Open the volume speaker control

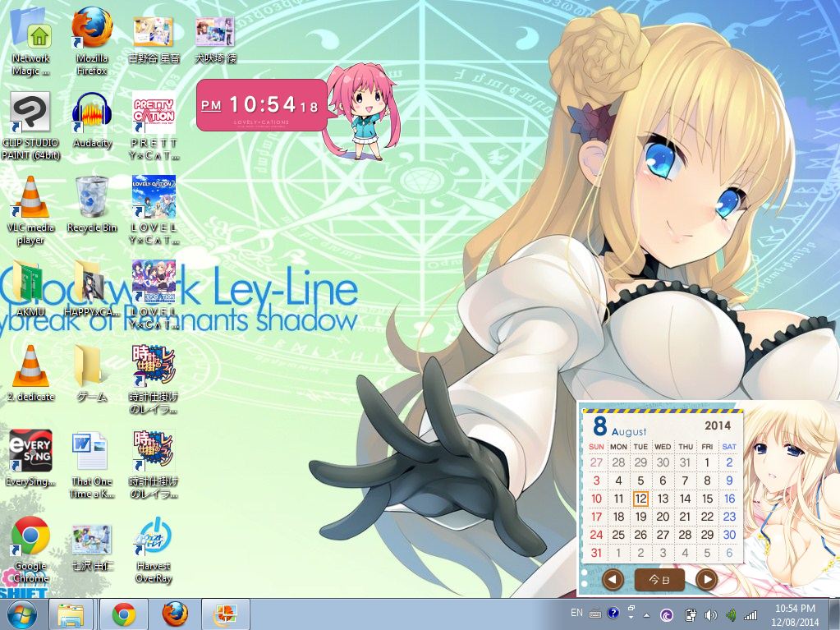point(711,615)
